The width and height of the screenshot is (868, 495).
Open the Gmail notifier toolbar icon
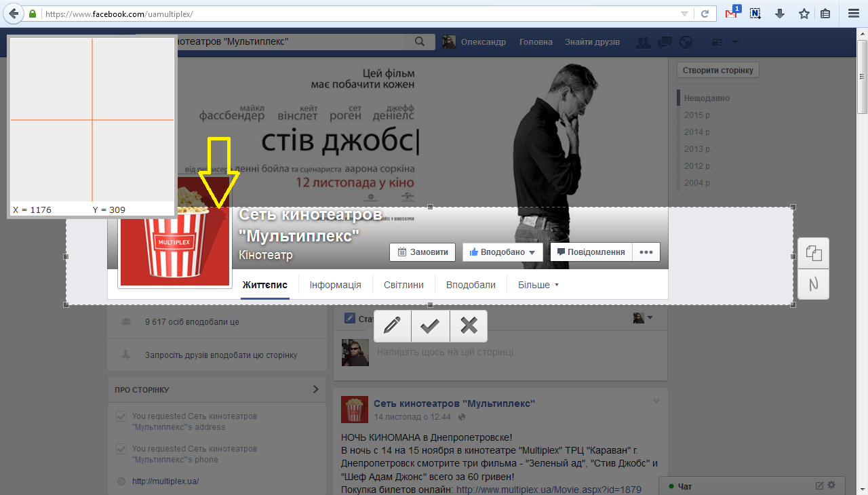tap(732, 13)
